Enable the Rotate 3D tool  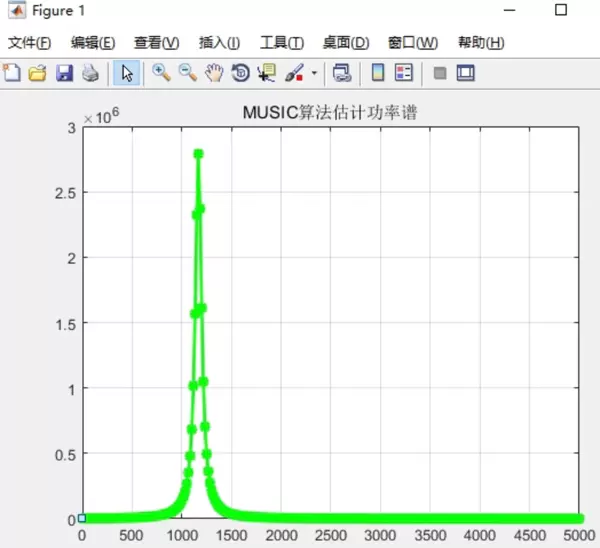point(240,73)
